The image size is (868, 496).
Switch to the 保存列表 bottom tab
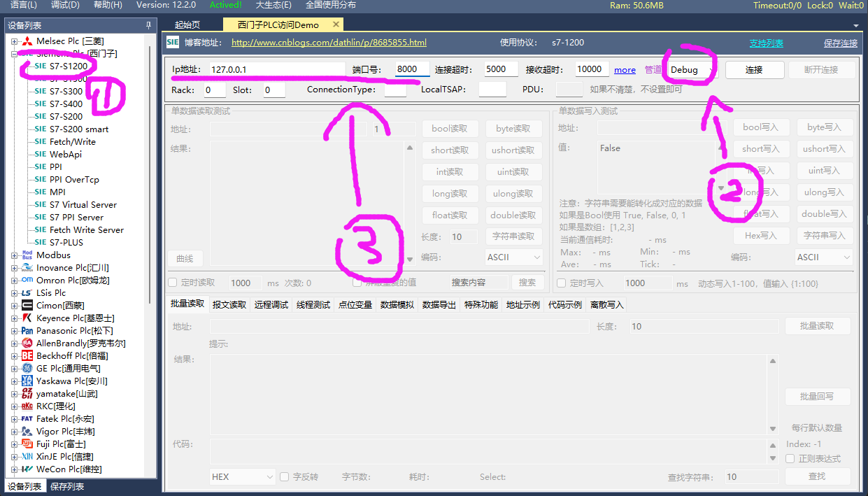[67, 486]
